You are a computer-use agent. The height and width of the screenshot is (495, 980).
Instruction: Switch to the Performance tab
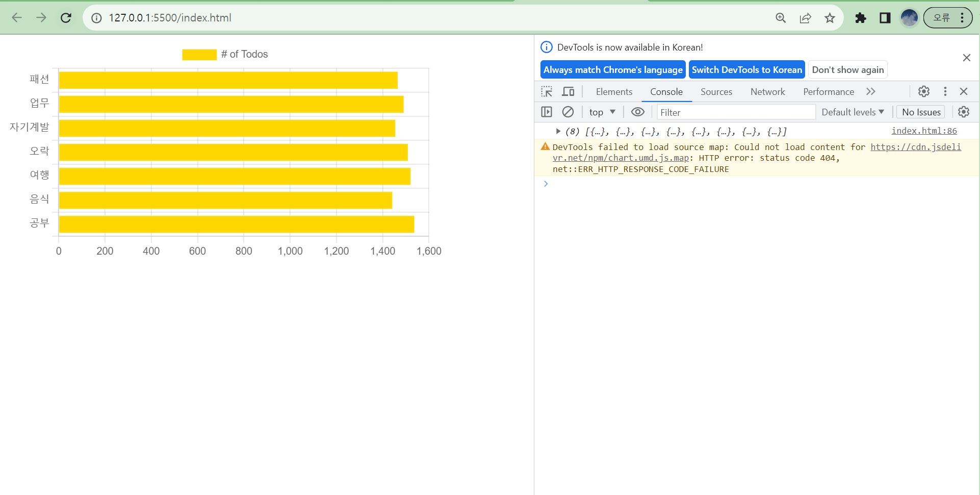(x=828, y=92)
